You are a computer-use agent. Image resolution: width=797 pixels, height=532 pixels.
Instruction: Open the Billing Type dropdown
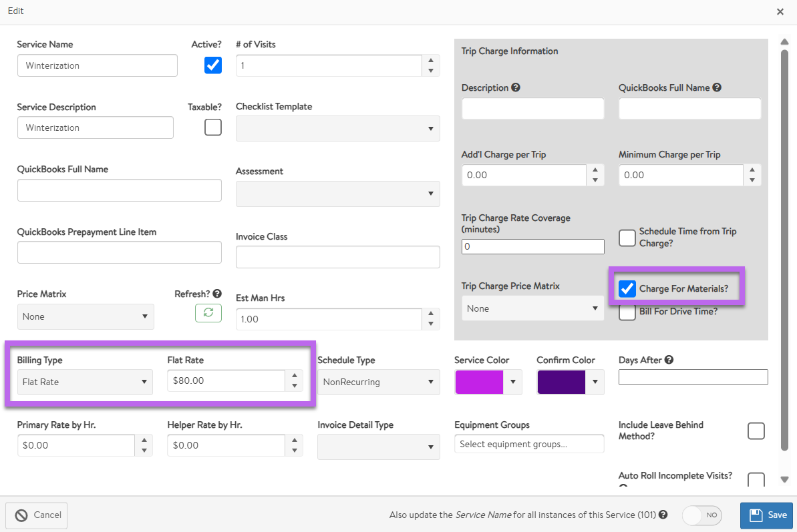85,382
